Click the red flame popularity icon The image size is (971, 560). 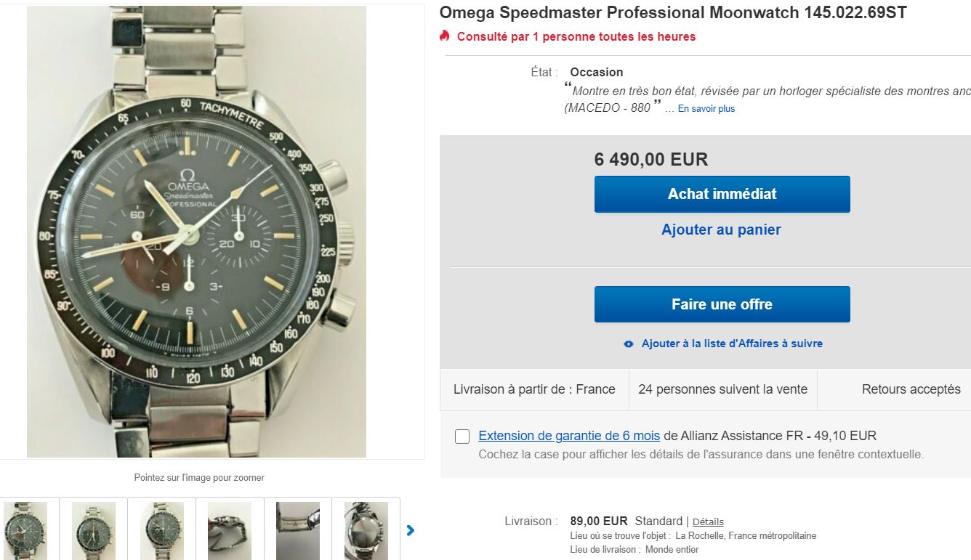click(x=445, y=36)
